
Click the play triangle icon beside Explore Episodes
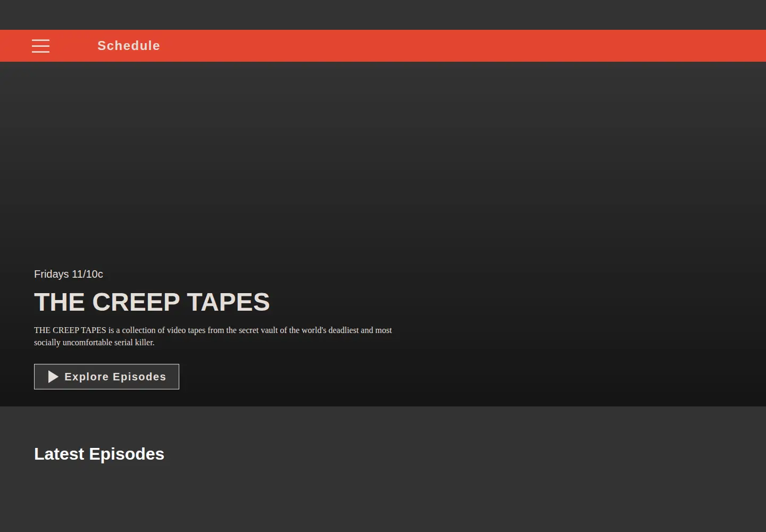(x=53, y=377)
